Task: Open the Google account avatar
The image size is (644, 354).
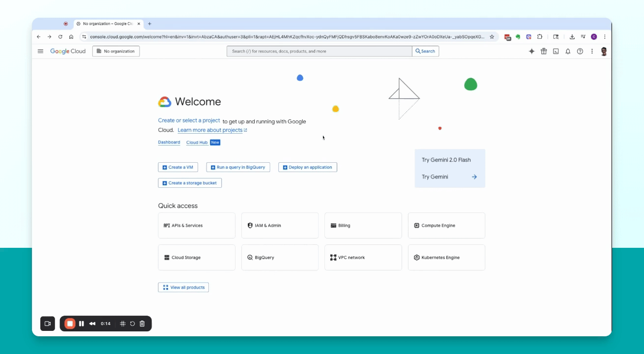Action: (604, 51)
